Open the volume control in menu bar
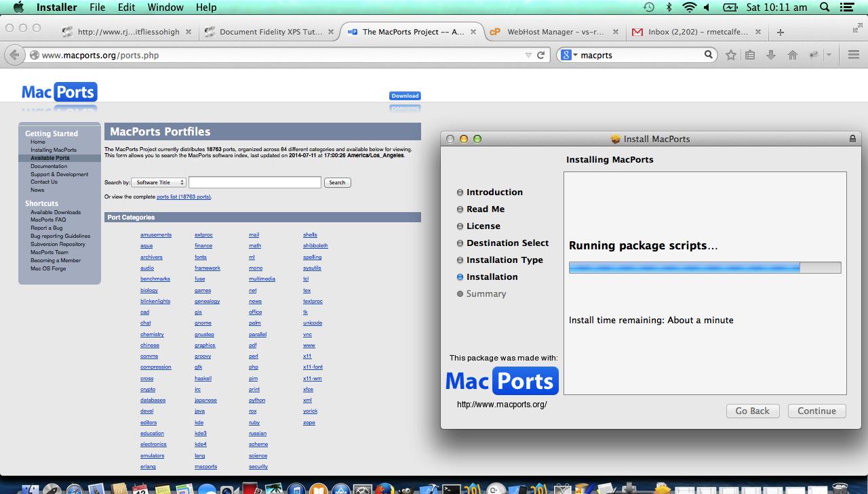This screenshot has width=868, height=494. tap(707, 7)
